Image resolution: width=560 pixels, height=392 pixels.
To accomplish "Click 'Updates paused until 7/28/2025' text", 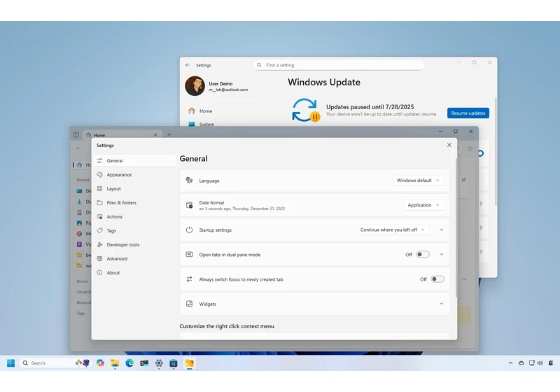I will pos(370,106).
